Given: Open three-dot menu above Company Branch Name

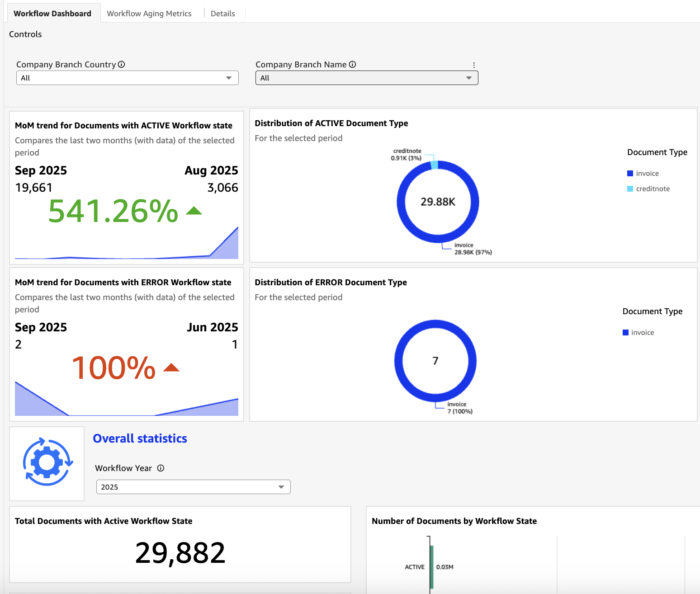Looking at the screenshot, I should pyautogui.click(x=473, y=65).
